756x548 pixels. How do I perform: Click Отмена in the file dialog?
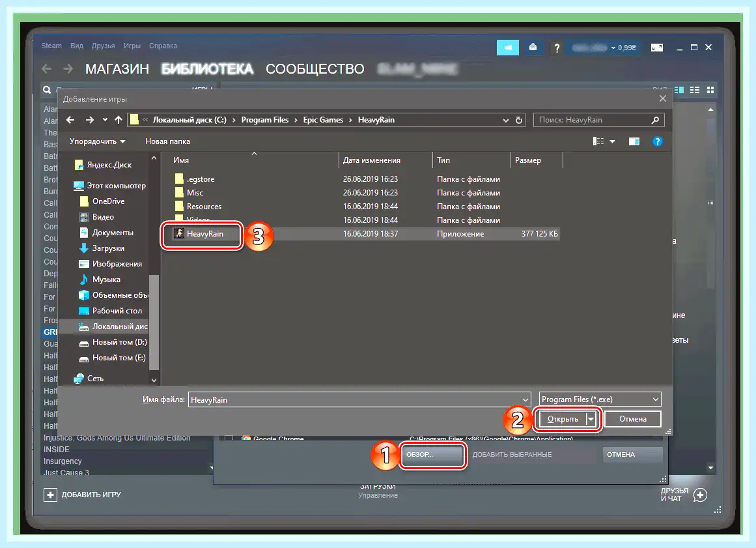click(x=632, y=419)
